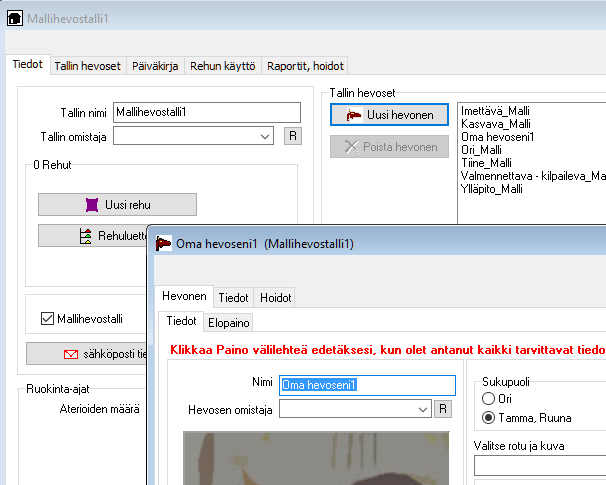Click the red envelope sähköposti icon

pos(71,354)
